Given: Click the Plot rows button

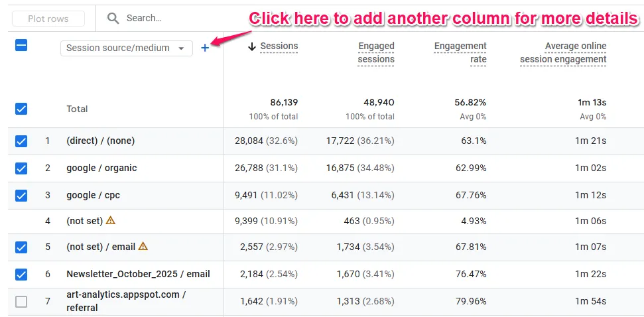Looking at the screenshot, I should 48,19.
